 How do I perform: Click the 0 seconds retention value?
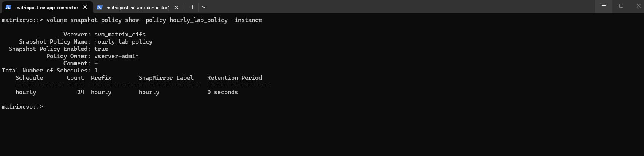click(222, 92)
